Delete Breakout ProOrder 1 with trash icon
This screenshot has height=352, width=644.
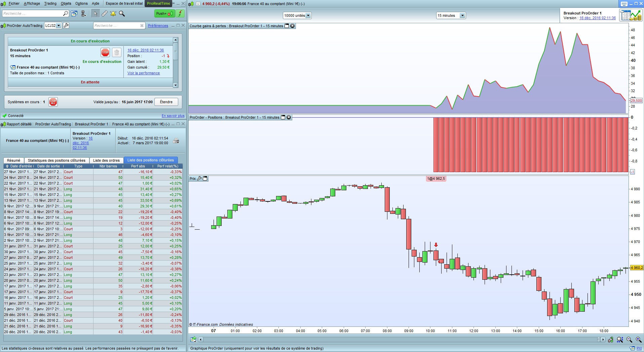click(x=116, y=52)
